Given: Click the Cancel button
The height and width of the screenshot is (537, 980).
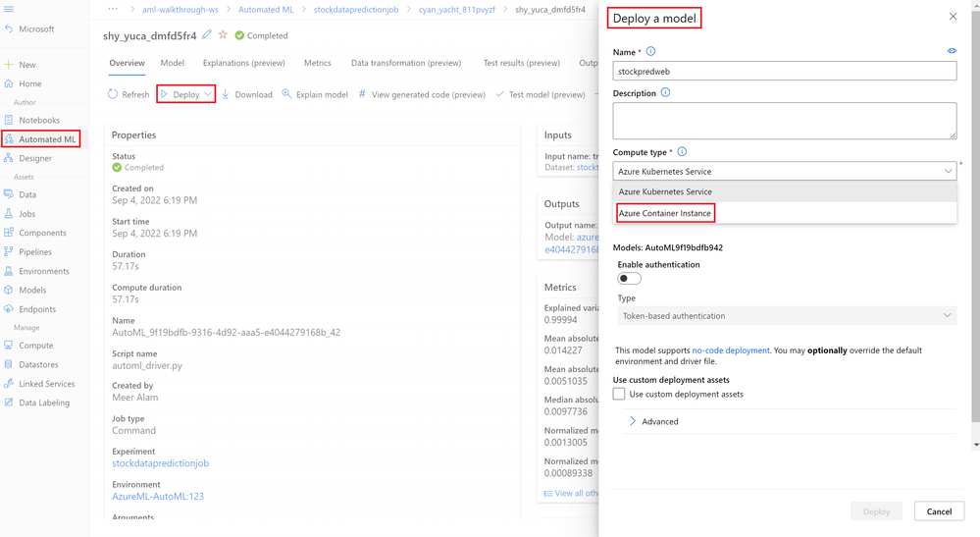Looking at the screenshot, I should pos(939,510).
